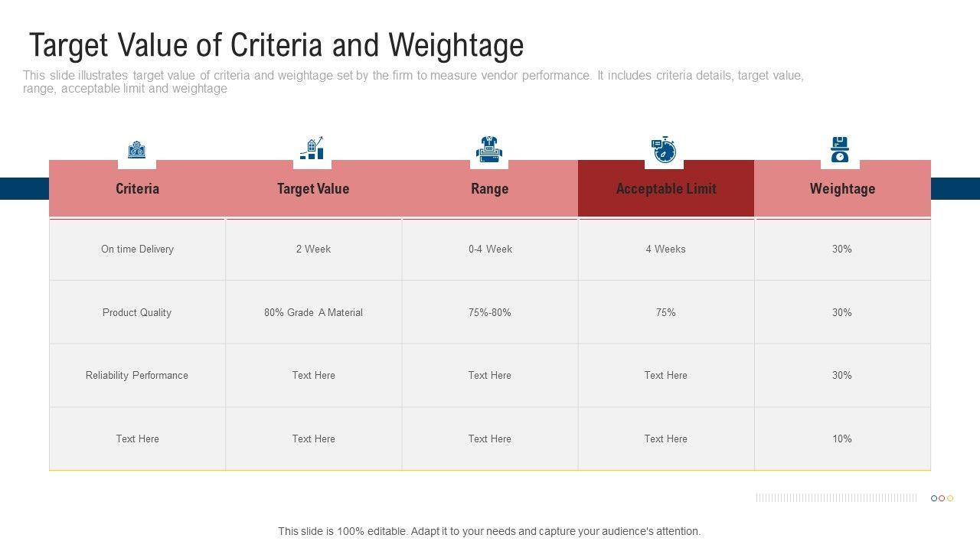
Task: Click the yellow circle at bottom right
Action: (950, 498)
